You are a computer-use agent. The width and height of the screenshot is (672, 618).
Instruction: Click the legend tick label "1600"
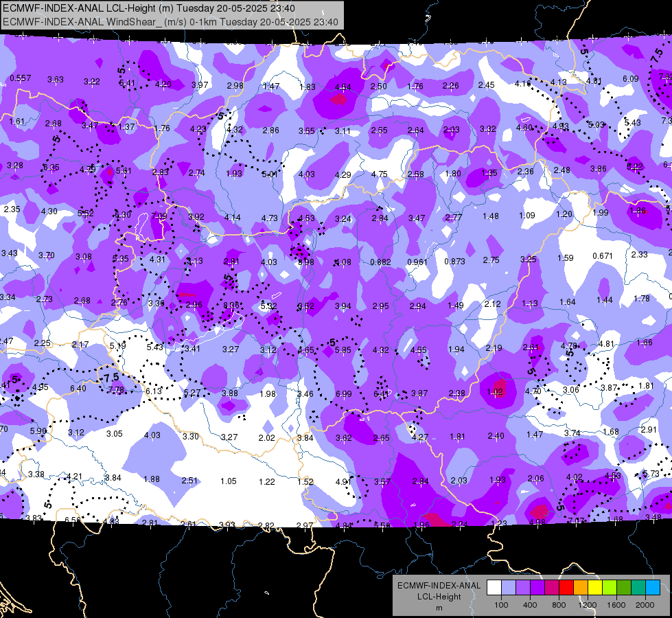point(616,605)
